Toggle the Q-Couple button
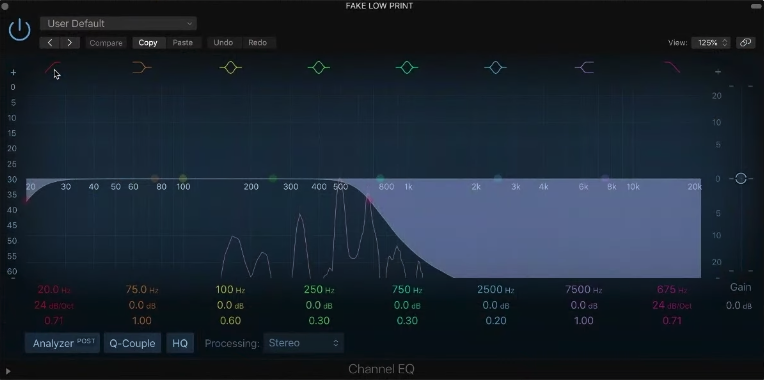The height and width of the screenshot is (380, 764). [x=132, y=343]
